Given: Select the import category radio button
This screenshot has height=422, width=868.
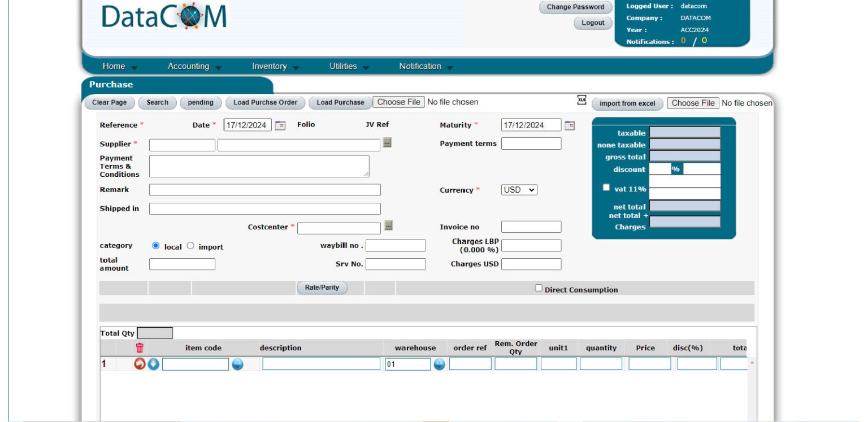Looking at the screenshot, I should pos(190,245).
